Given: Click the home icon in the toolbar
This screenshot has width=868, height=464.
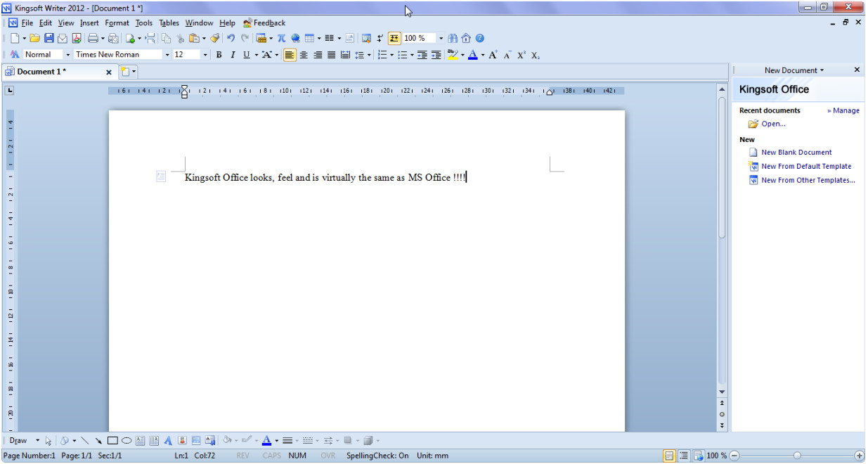Looking at the screenshot, I should pyautogui.click(x=466, y=38).
